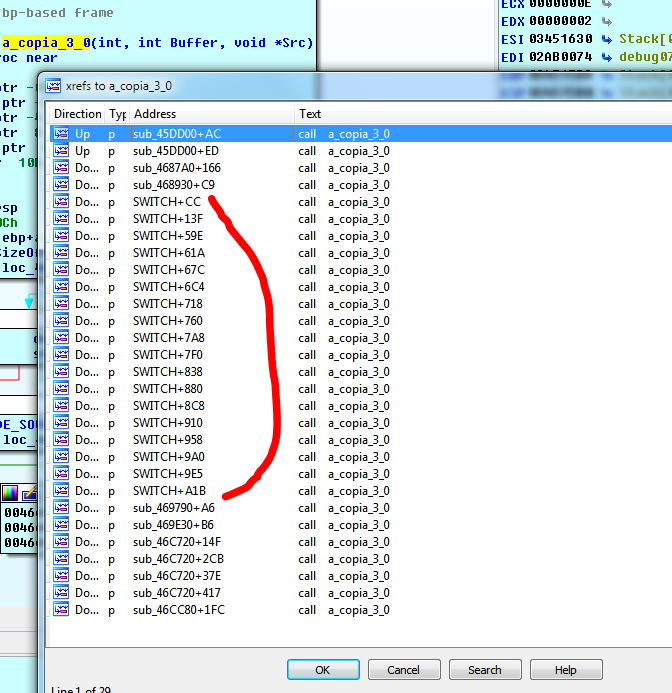Image resolution: width=672 pixels, height=693 pixels.
Task: Click the xref icon for sub_45DD00+AC row
Action: (x=62, y=134)
